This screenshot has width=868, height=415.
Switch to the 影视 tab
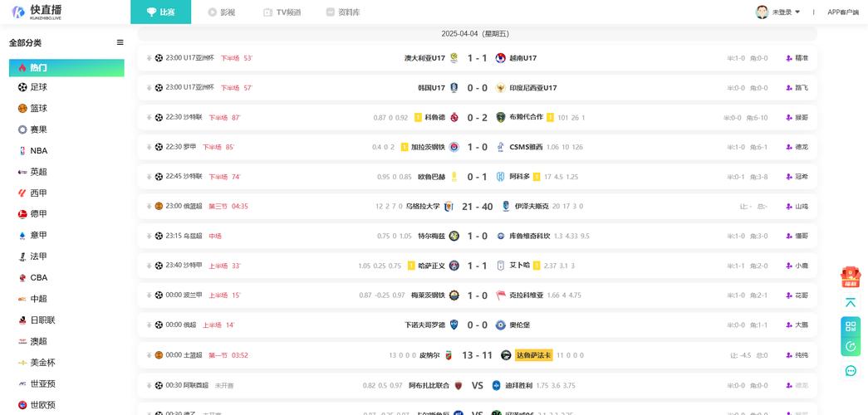click(x=222, y=12)
